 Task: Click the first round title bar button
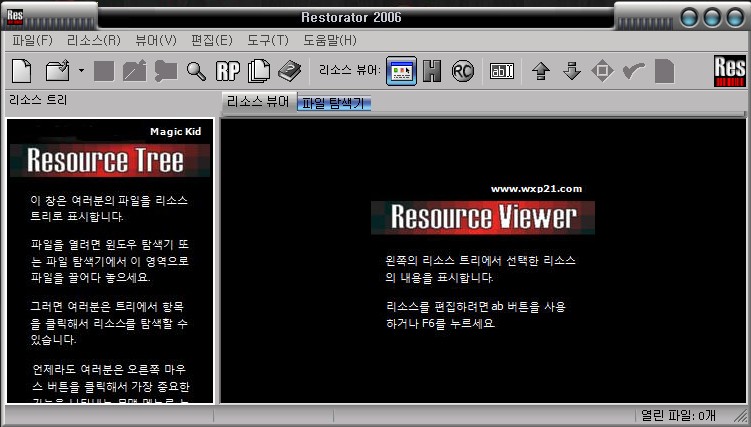point(689,18)
